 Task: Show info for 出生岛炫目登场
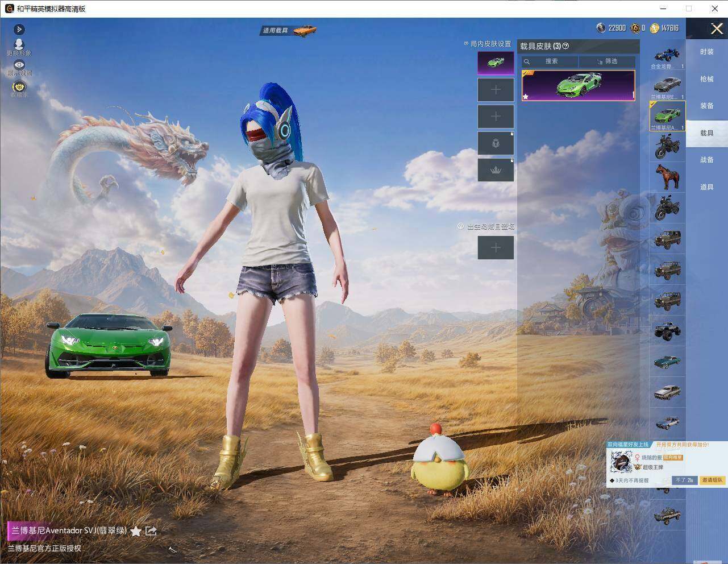click(461, 226)
